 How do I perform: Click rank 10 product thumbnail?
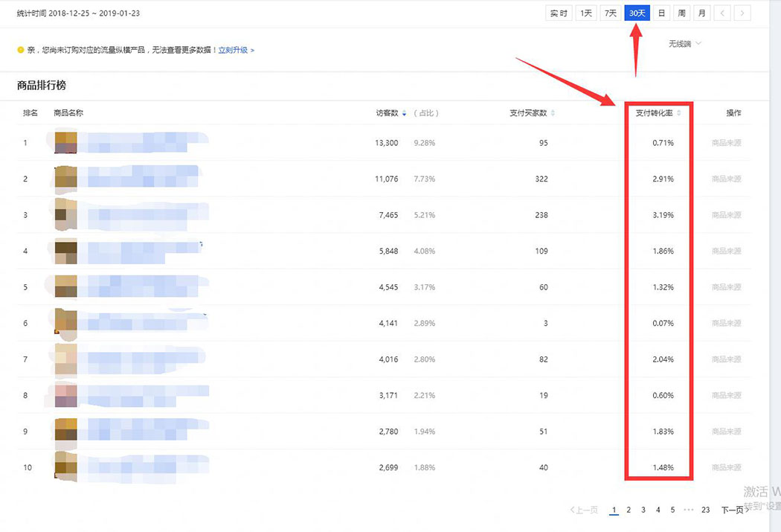coord(65,467)
